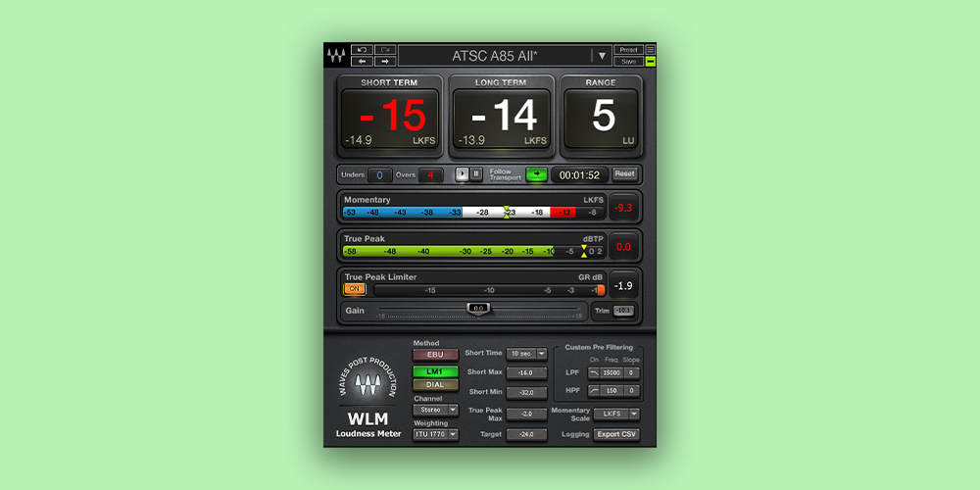The height and width of the screenshot is (490, 980).
Task: Click the yellow True Peak threshold marker
Action: [x=584, y=251]
